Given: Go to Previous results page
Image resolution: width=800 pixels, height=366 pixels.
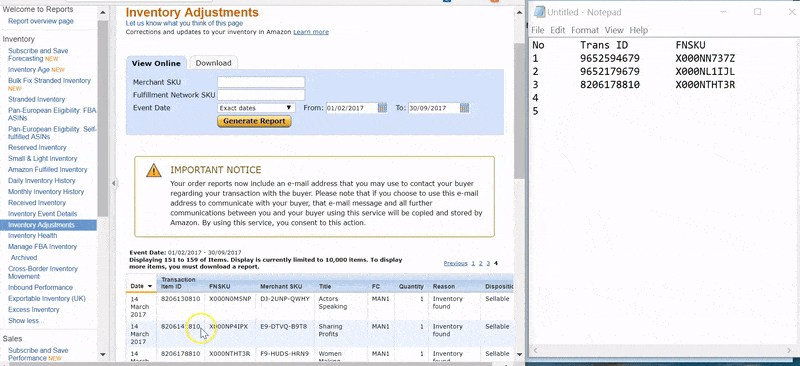Looking at the screenshot, I should click(x=456, y=263).
